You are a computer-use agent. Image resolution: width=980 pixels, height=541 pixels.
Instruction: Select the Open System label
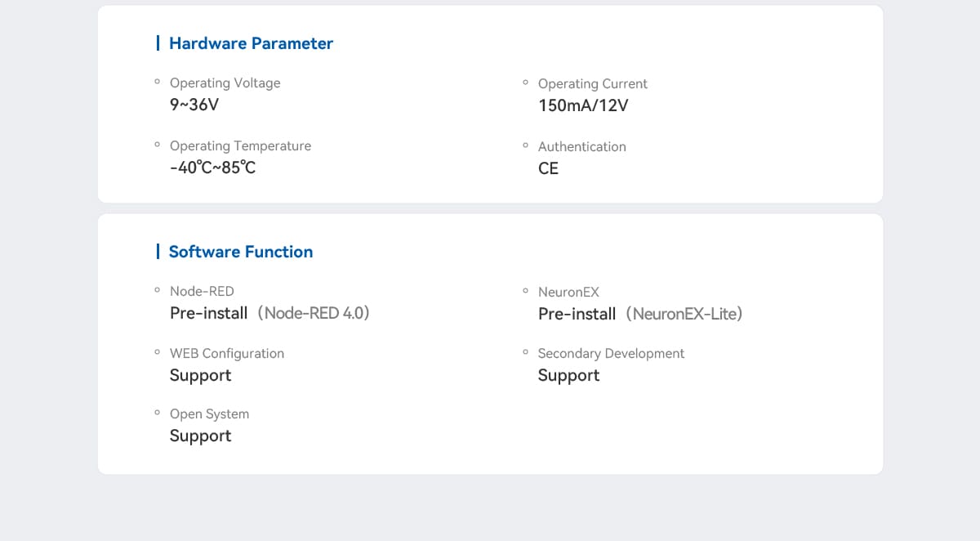click(x=209, y=414)
